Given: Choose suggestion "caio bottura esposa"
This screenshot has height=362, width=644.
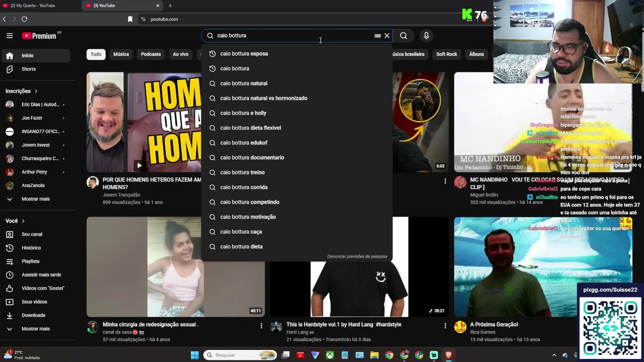Looking at the screenshot, I should point(297,54).
